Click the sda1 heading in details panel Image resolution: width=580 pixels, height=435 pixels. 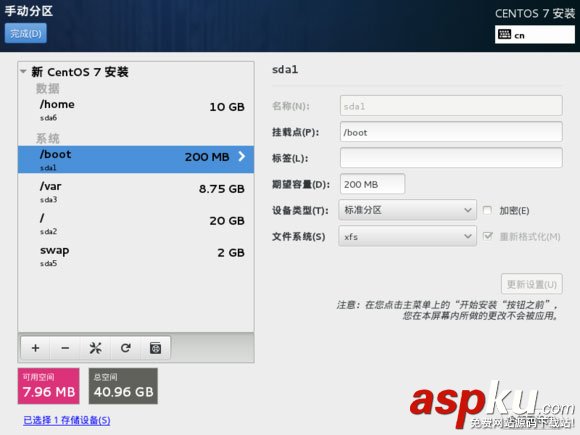[x=285, y=70]
